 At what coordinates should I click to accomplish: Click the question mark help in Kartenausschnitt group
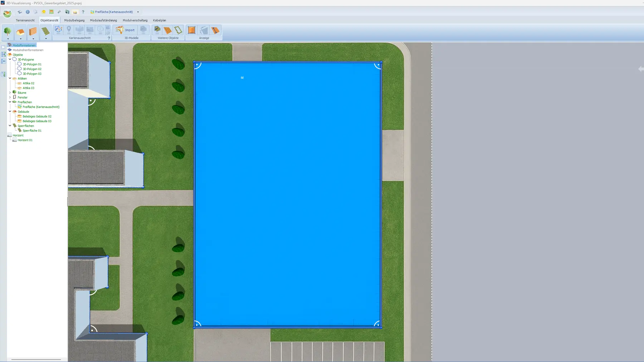coord(109,38)
